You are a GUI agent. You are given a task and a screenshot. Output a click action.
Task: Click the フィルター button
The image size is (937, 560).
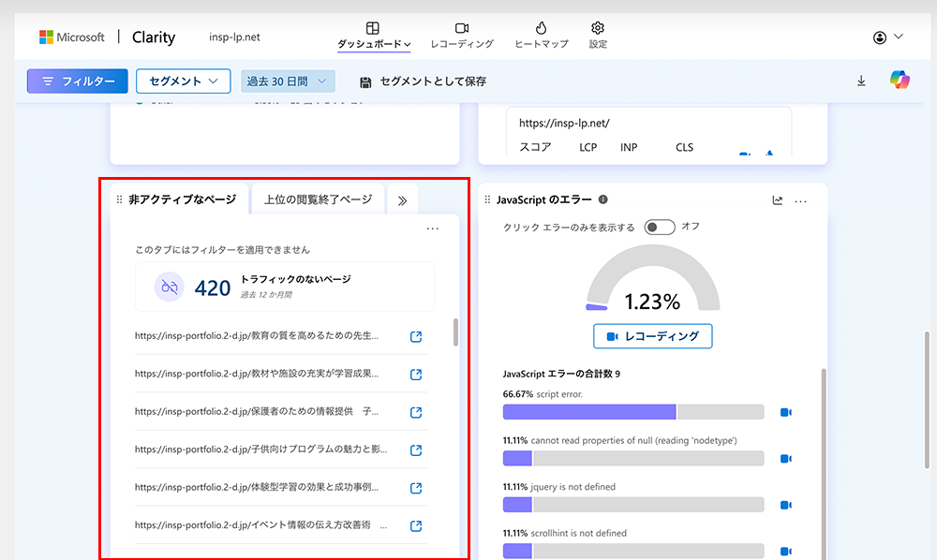pos(78,81)
